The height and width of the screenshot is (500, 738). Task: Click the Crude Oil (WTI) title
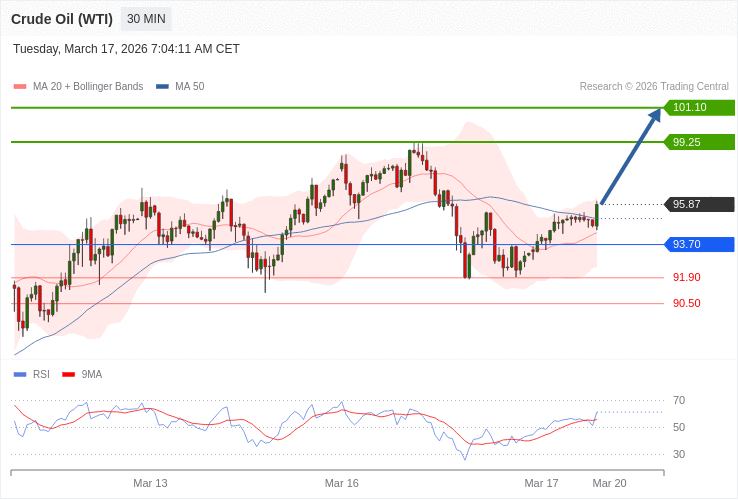(x=62, y=19)
